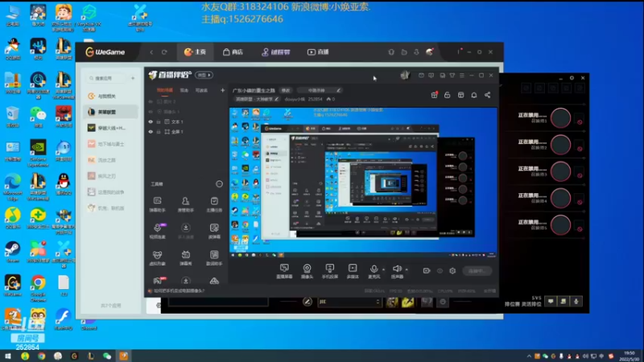Open the notification bell icon
Screen dimensions: 644x362
pyautogui.click(x=474, y=95)
